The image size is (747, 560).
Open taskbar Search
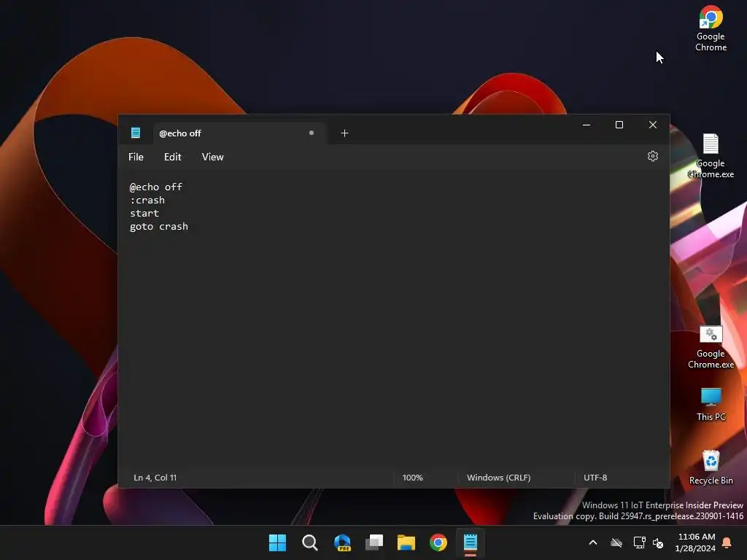coord(309,542)
